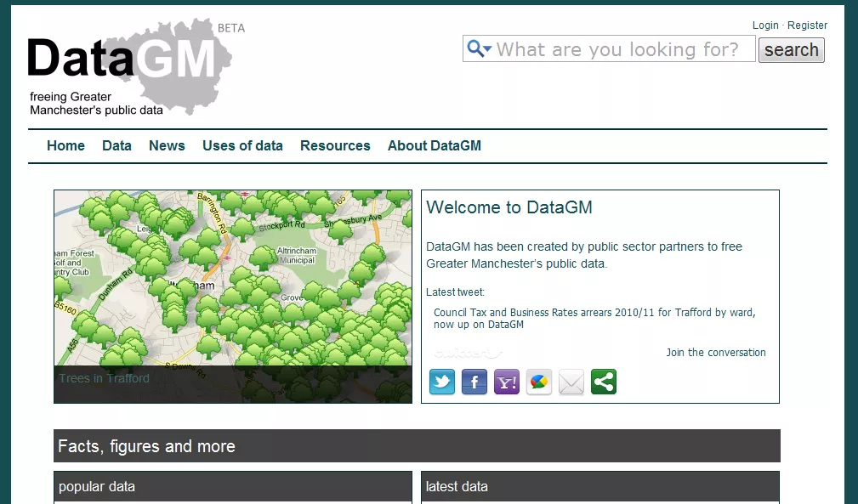Open the green share options icon

click(604, 382)
